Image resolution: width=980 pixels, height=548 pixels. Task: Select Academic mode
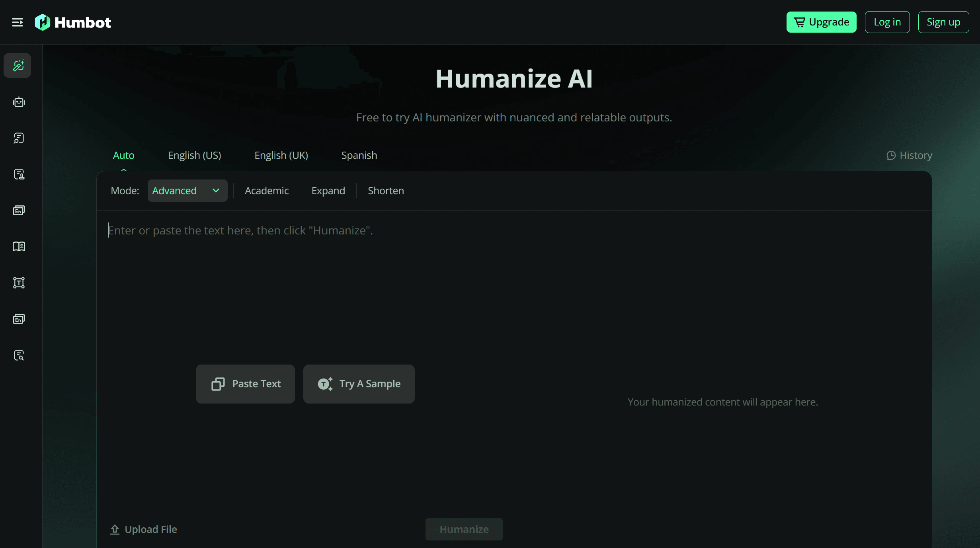click(267, 190)
